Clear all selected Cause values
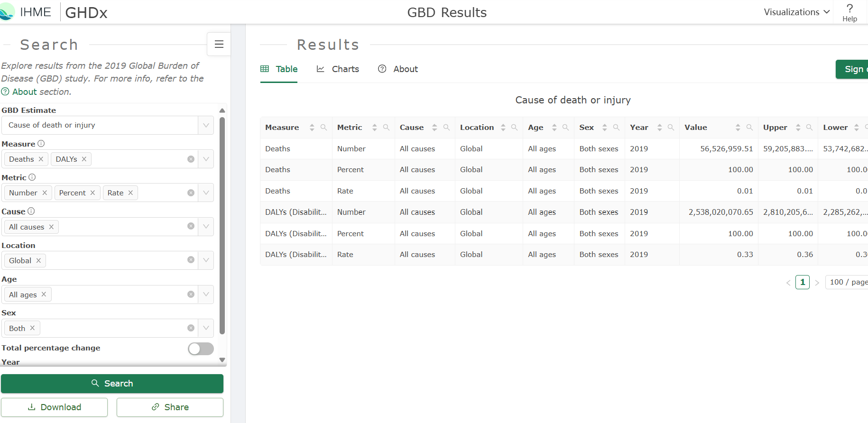The width and height of the screenshot is (868, 423). coord(191,226)
